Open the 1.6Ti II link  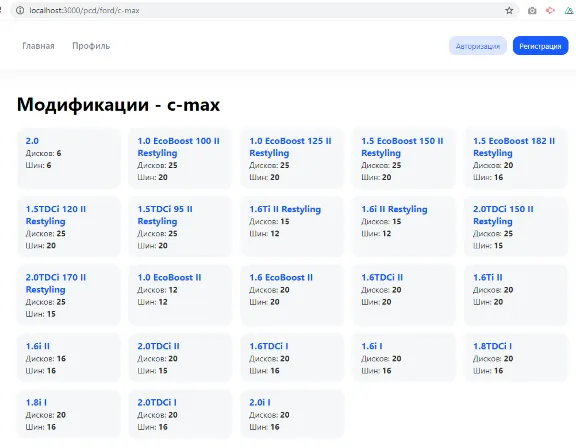[x=488, y=278]
